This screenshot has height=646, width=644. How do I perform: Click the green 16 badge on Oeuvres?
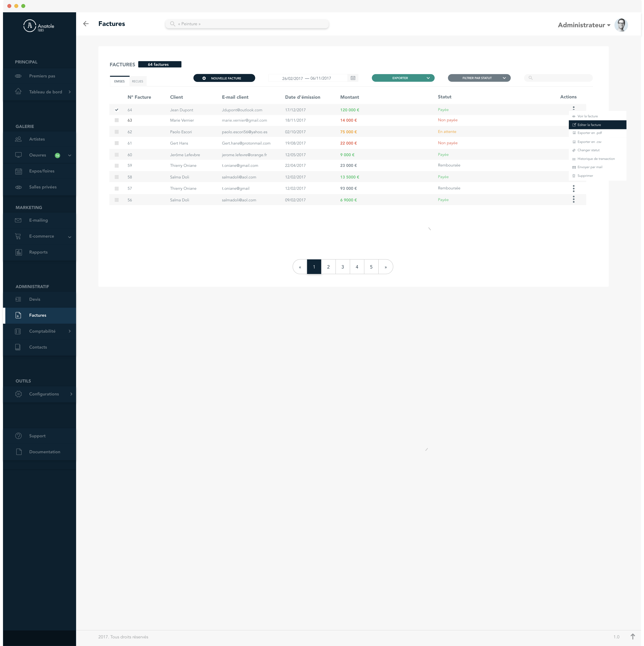click(x=57, y=156)
